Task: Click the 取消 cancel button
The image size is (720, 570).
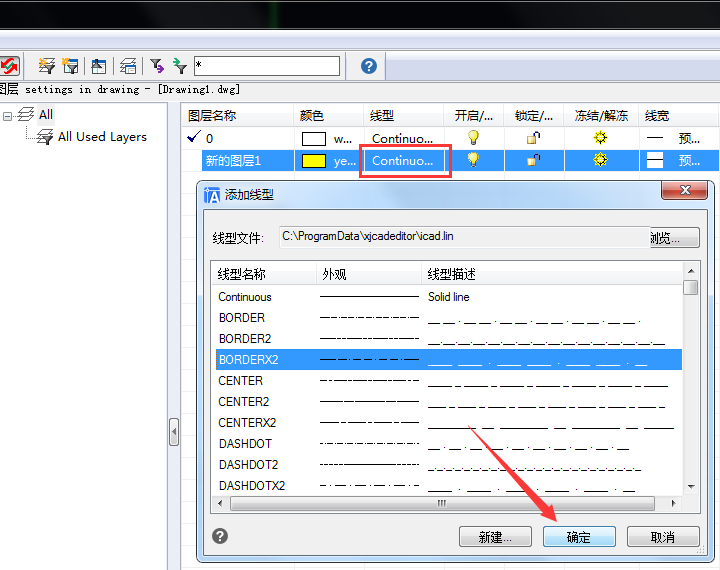Action: tap(663, 536)
